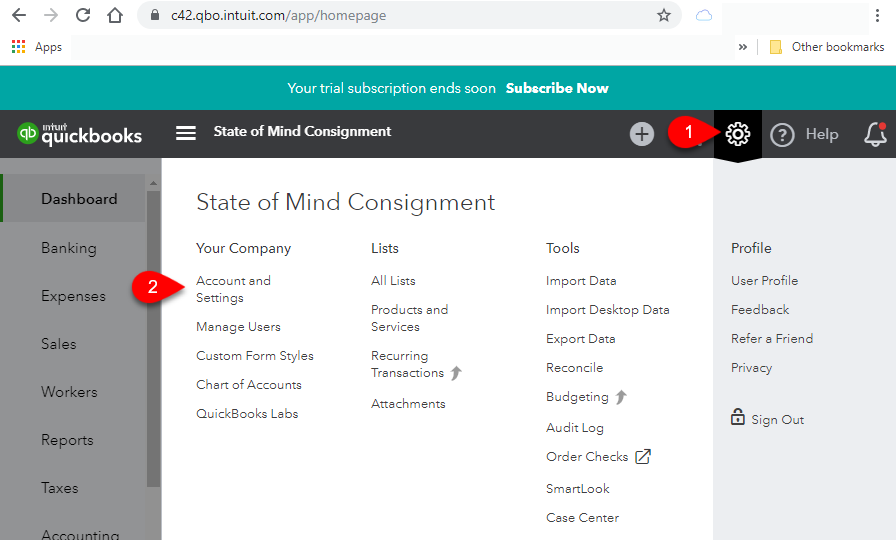Image resolution: width=896 pixels, height=540 pixels.
Task: Open Account and Settings
Action: [x=233, y=289]
